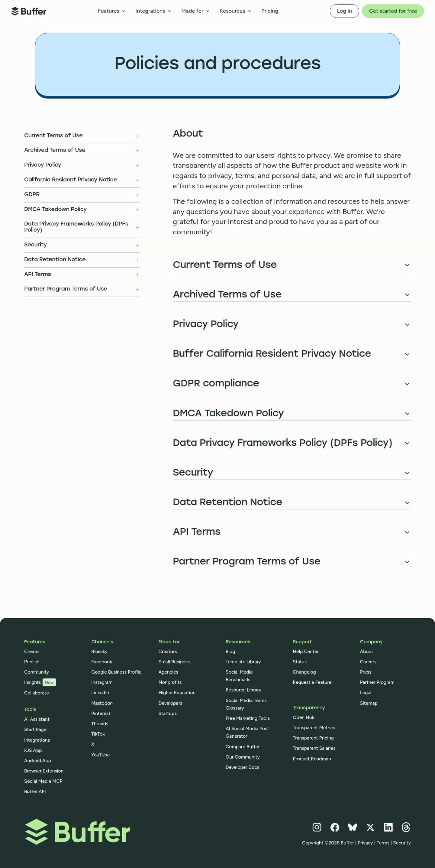Open Bluesky butterfly icon in footer
The width and height of the screenshot is (435, 868).
click(x=353, y=827)
